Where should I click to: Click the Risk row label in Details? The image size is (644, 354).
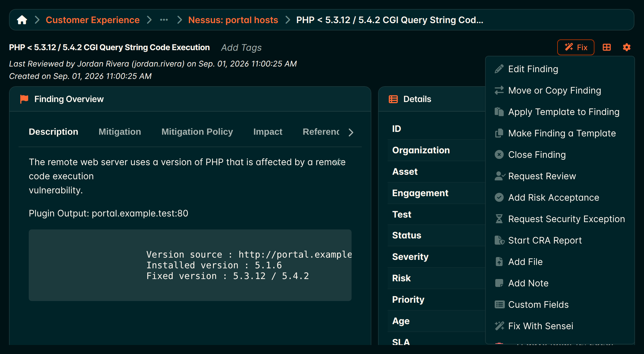pyautogui.click(x=401, y=278)
